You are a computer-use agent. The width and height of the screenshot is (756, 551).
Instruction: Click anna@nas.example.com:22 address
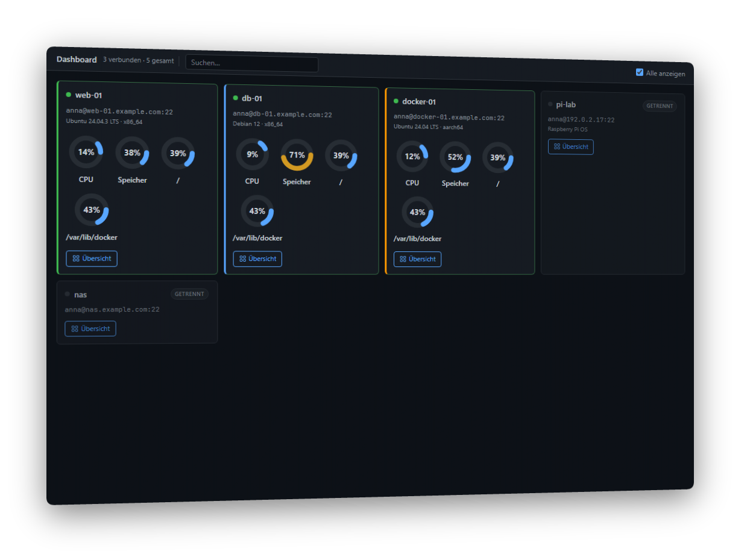coord(112,310)
